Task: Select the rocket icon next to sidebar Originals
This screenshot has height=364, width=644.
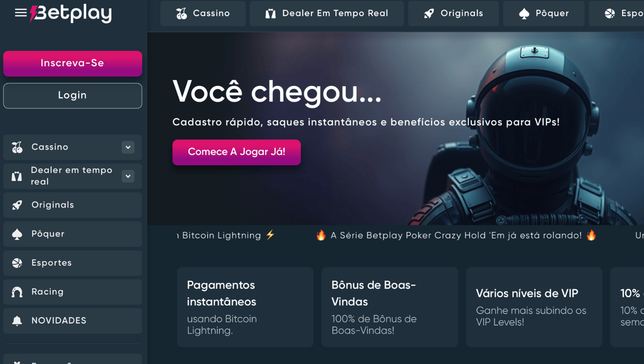Action: tap(17, 205)
